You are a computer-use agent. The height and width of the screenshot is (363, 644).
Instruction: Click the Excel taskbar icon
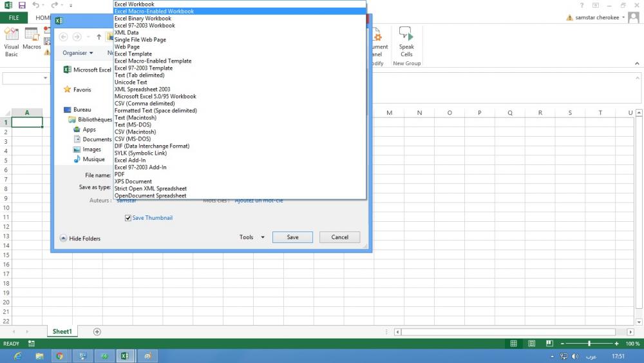tap(125, 356)
